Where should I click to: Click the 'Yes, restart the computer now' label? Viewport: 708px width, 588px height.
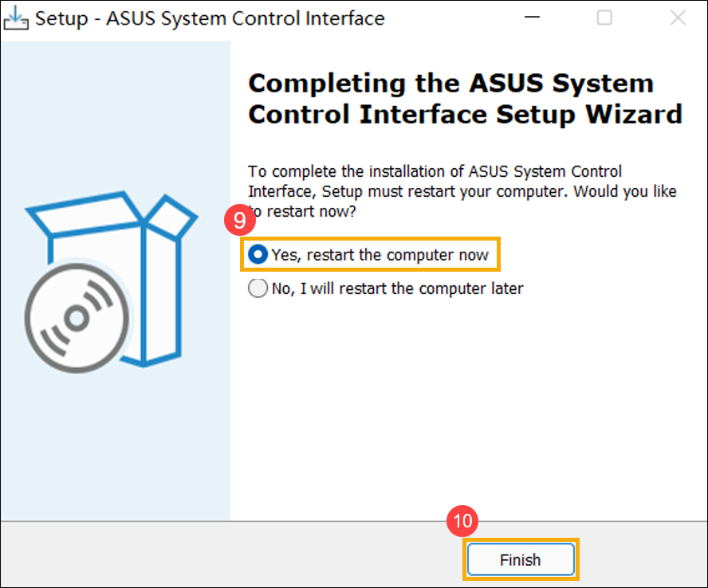click(380, 255)
